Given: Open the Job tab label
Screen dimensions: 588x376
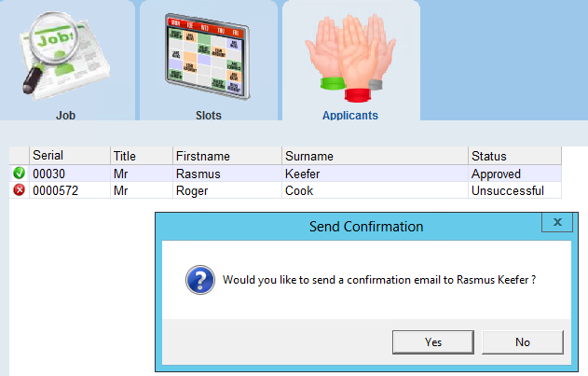Looking at the screenshot, I should click(65, 116).
